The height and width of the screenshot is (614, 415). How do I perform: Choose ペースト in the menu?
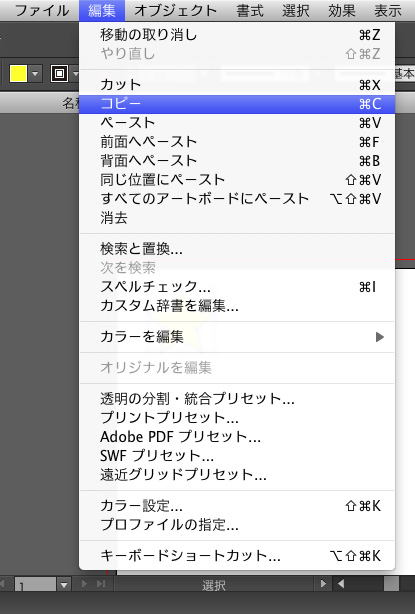[x=237, y=123]
